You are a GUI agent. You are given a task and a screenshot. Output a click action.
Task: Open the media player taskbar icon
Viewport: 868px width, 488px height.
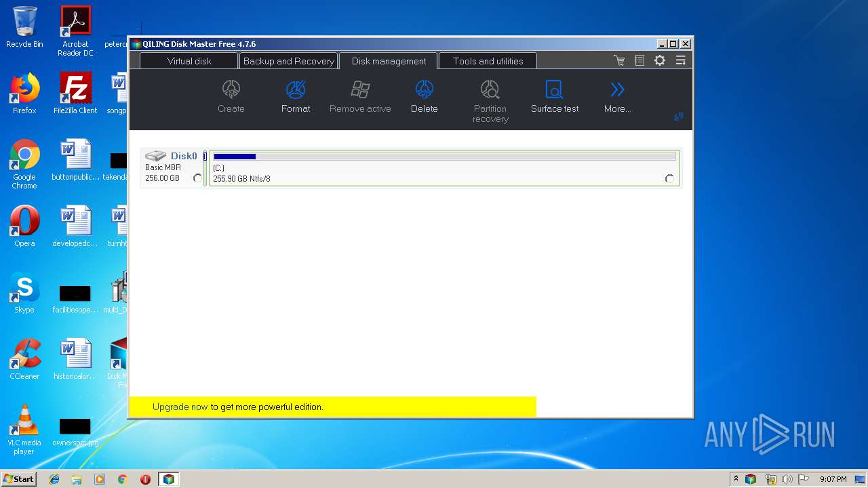(100, 479)
